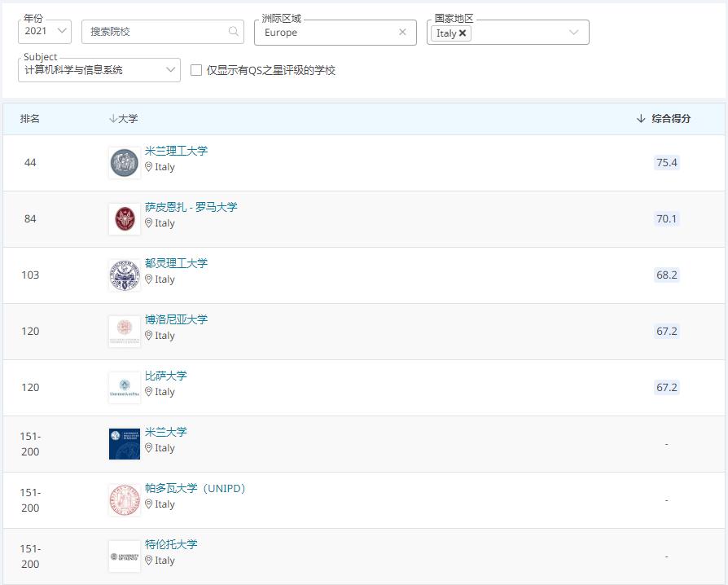The width and height of the screenshot is (728, 585).
Task: Click the magnifier search icon
Action: 234,31
